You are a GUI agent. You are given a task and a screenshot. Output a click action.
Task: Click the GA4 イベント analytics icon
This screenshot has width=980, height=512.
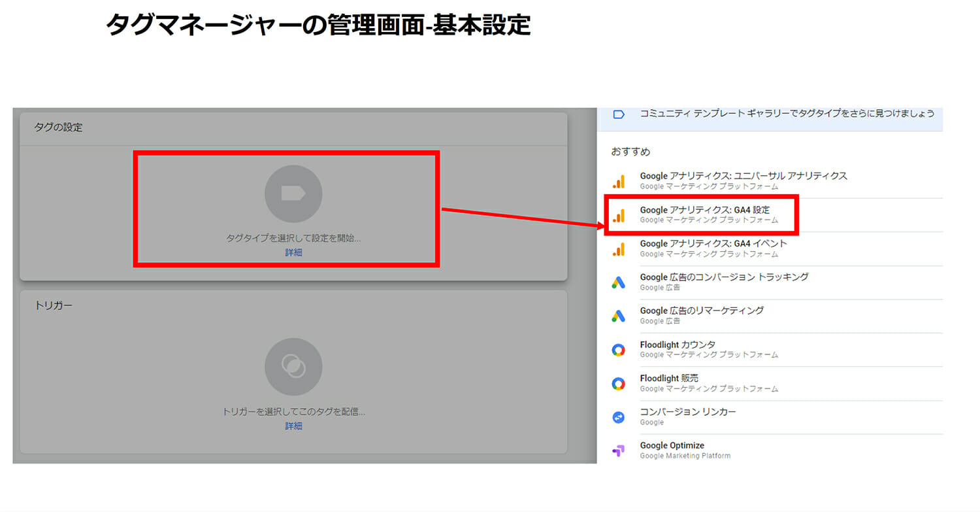[619, 249]
